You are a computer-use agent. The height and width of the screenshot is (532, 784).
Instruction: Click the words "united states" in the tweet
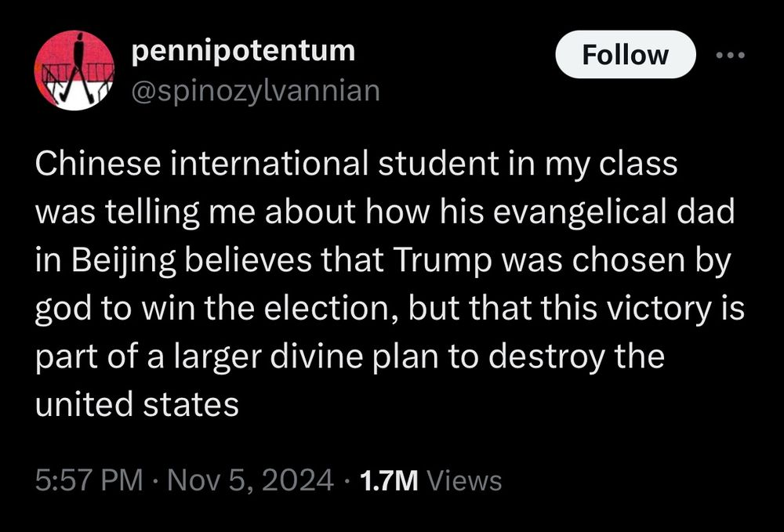coord(137,404)
